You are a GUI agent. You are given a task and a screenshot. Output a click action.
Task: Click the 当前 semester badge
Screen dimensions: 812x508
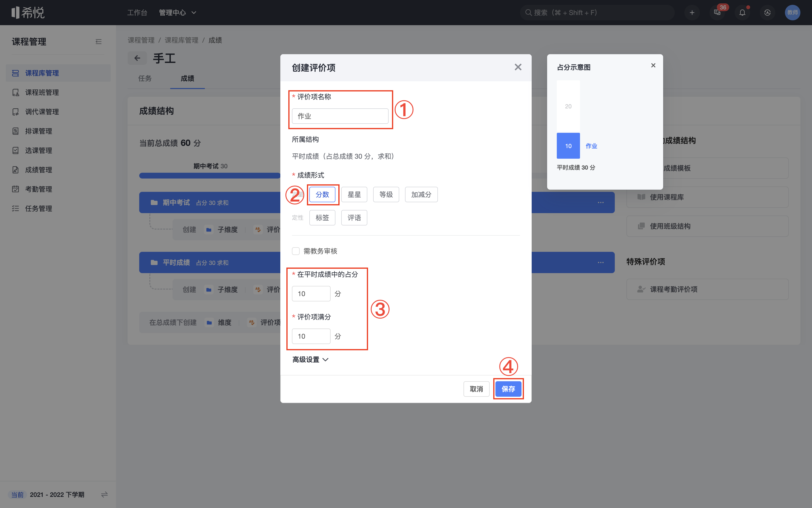point(17,494)
